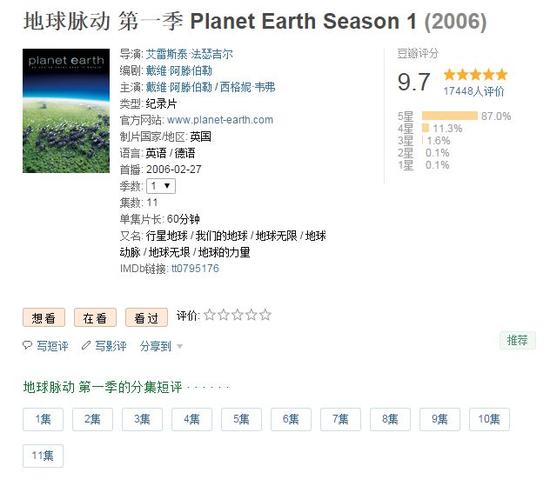Open IMDb link tt0795176
The width and height of the screenshot is (550, 486).
click(195, 269)
